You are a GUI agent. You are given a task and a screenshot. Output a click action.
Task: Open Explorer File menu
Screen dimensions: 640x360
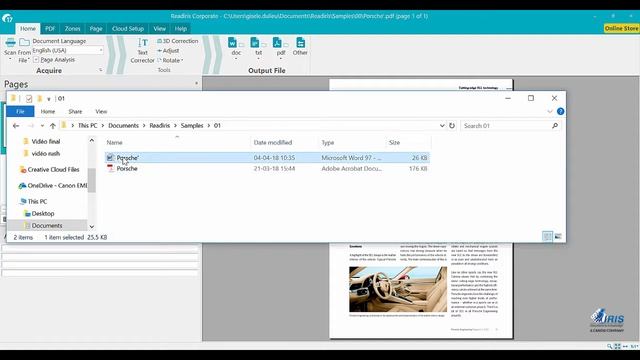pyautogui.click(x=20, y=111)
